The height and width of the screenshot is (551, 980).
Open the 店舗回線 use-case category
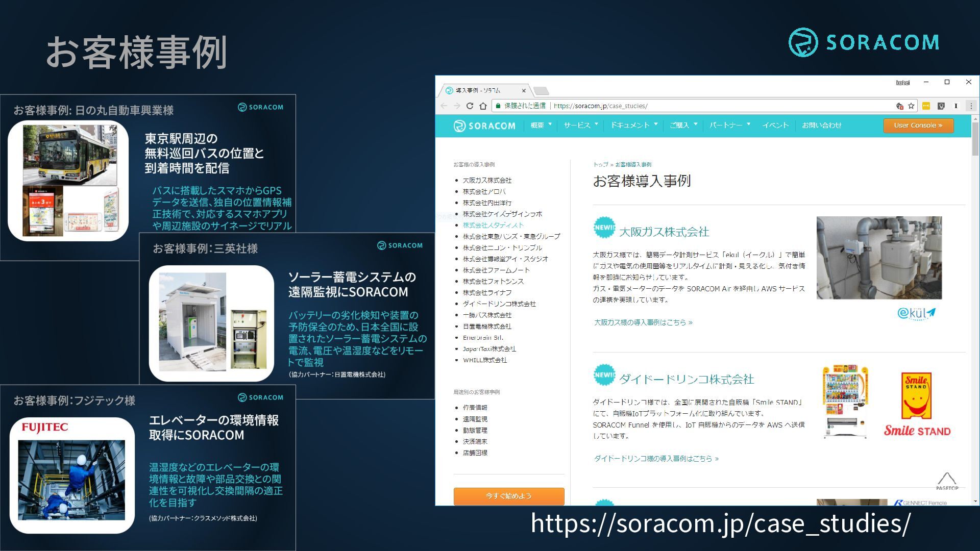pos(475,453)
